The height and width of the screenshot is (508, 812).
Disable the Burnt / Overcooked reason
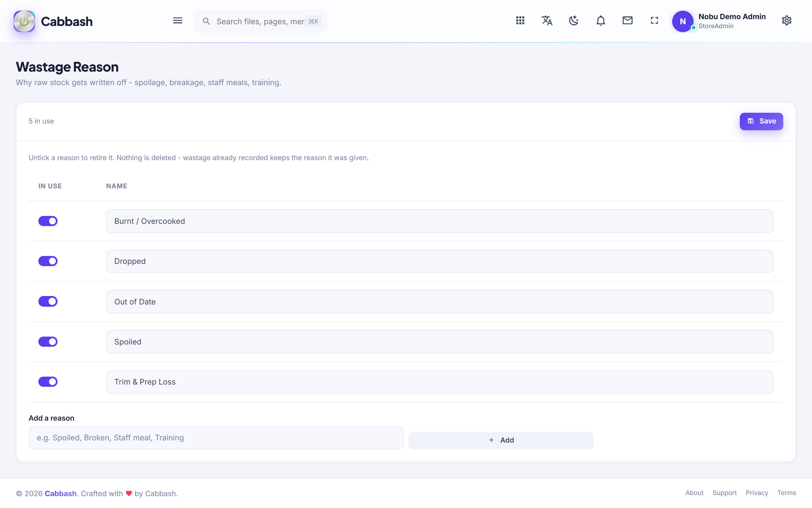tap(48, 221)
